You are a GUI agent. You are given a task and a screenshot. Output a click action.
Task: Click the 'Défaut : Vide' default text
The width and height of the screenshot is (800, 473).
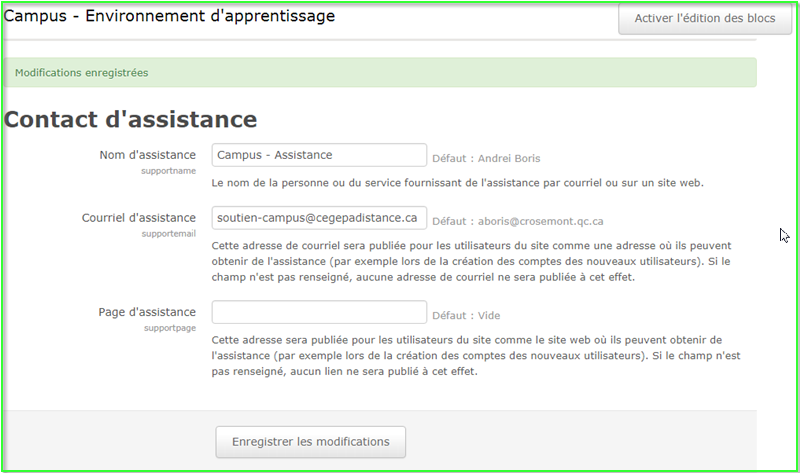(465, 316)
